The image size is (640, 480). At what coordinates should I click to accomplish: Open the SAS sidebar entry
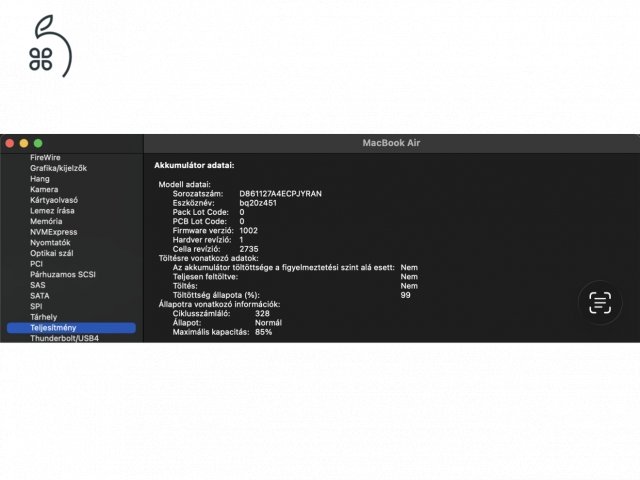(x=38, y=285)
